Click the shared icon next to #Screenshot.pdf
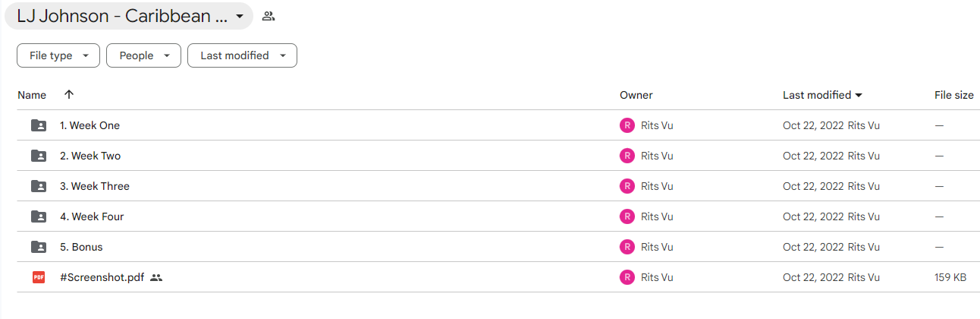 coord(156,277)
